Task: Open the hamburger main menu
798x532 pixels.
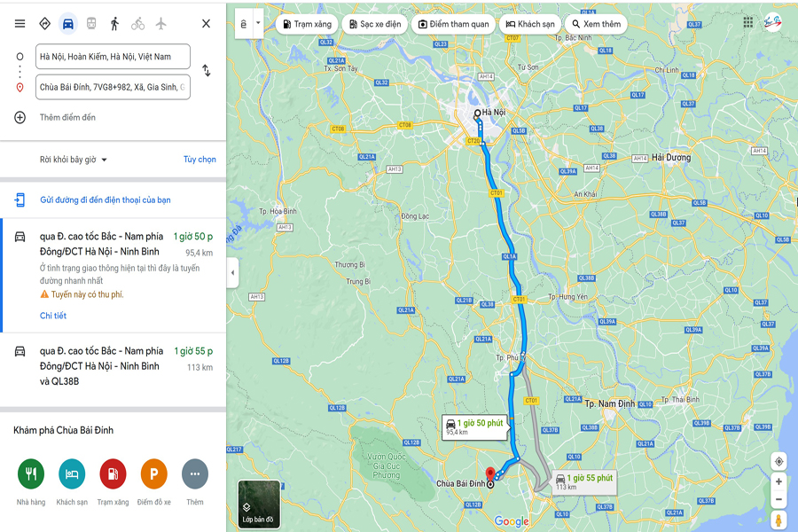Action: click(20, 23)
